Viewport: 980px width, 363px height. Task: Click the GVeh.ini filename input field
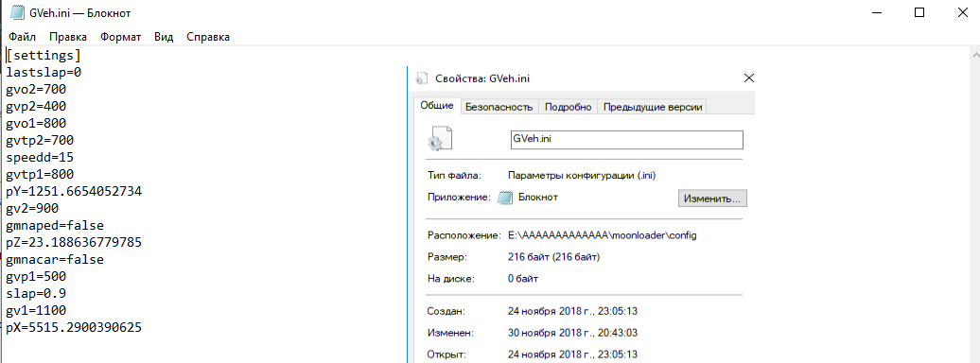(x=626, y=139)
